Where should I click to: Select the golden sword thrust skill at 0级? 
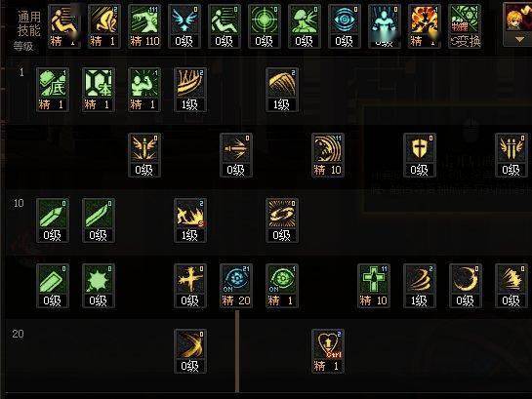point(236,155)
